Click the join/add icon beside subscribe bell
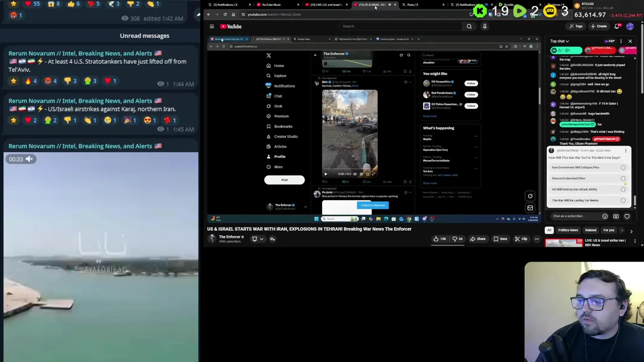The image size is (644, 362). 272,239
